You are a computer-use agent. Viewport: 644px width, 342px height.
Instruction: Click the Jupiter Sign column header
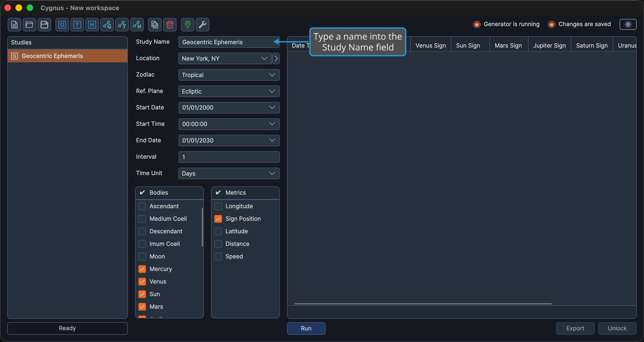click(x=549, y=45)
